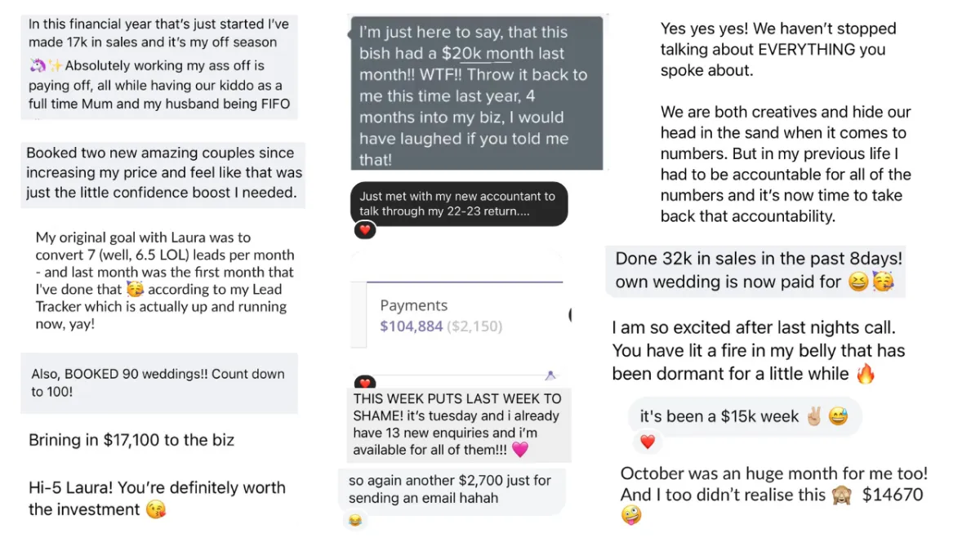The height and width of the screenshot is (551, 980).
Task: Click the sweat-smile emoji in "$15k week" bubble
Action: pos(838,416)
